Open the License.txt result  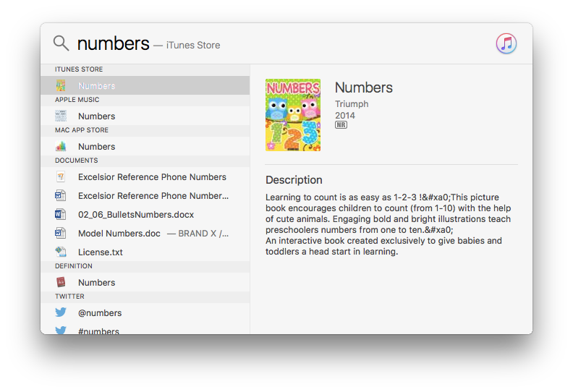(145, 252)
